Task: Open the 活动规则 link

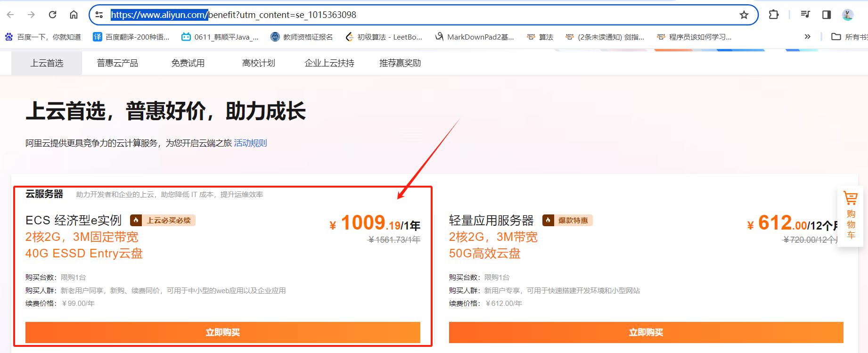Action: pos(250,143)
